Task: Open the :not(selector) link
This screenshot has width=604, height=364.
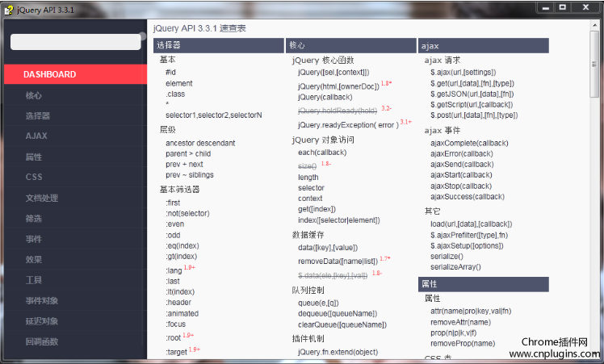Action: click(x=187, y=213)
